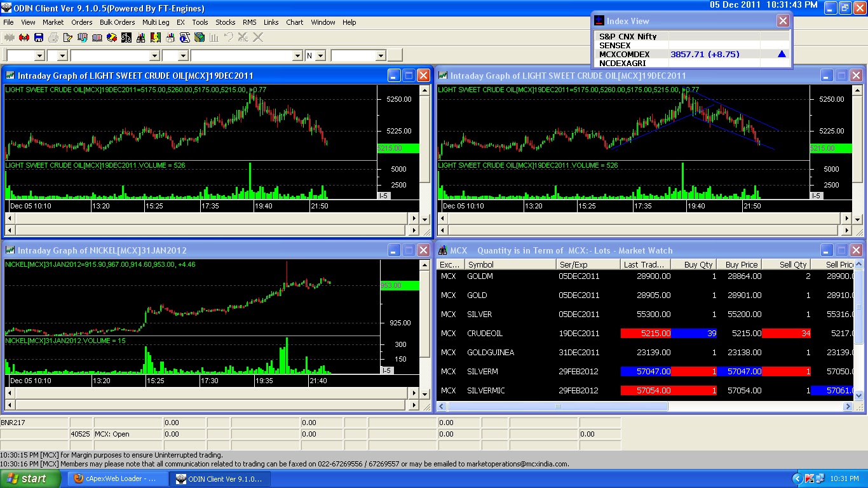
Task: Click the I-5 interval label on Nickel graph
Action: click(386, 370)
